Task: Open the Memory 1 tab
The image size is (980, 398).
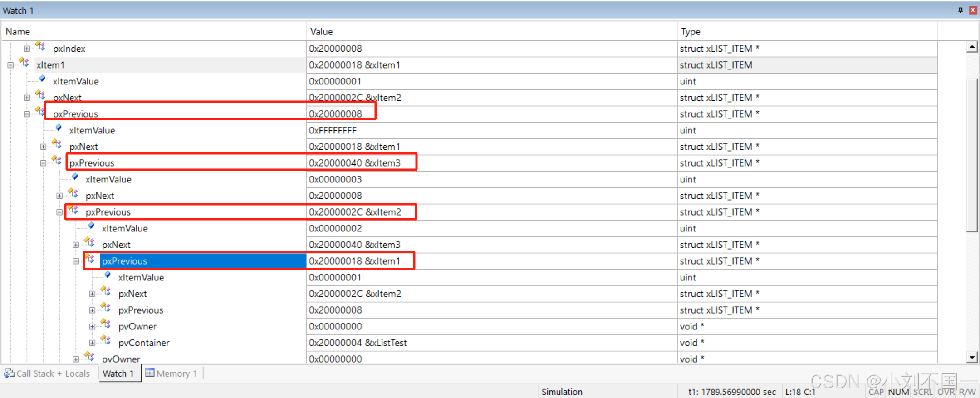Action: [172, 373]
